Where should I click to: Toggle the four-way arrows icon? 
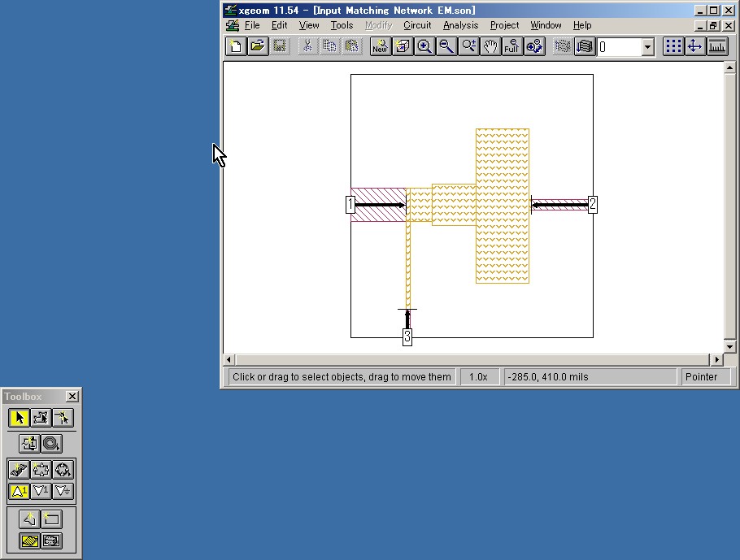coord(694,46)
